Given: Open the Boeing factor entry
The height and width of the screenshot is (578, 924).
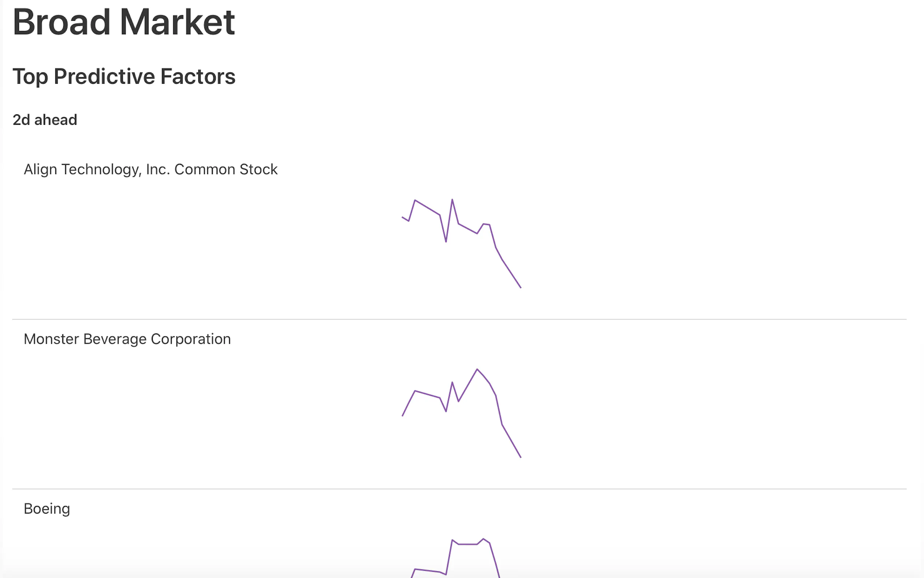Looking at the screenshot, I should (47, 508).
